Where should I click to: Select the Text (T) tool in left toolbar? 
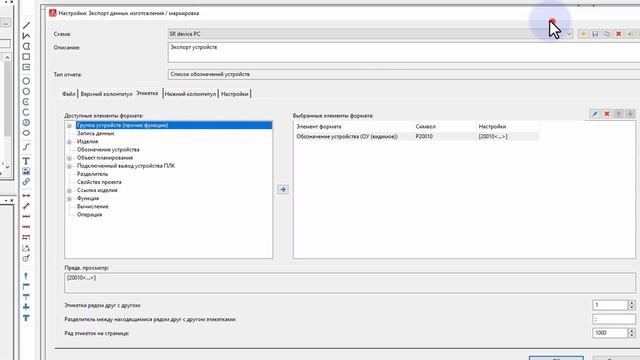point(26,161)
